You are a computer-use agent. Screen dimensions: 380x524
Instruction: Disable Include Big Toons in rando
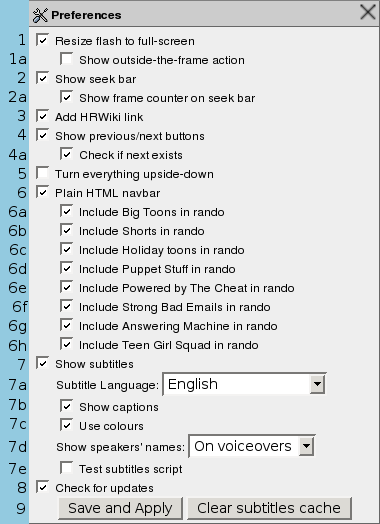pos(67,211)
